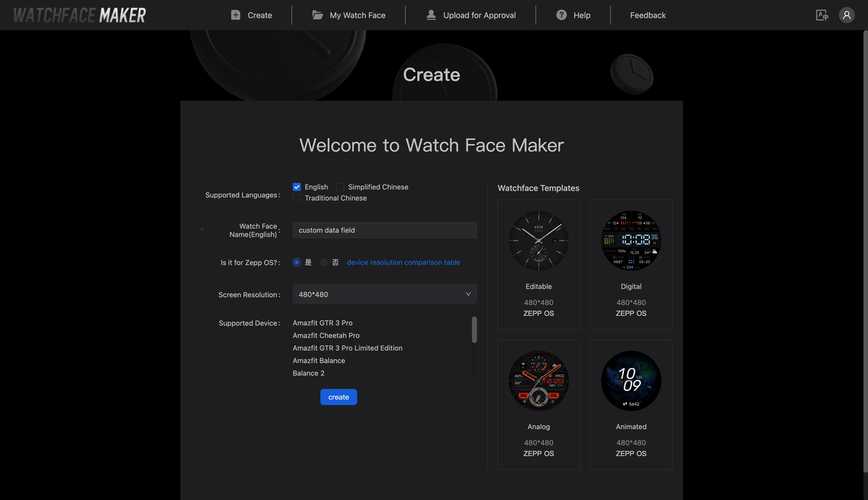Open the Feedback page
Screen dimensions: 868x500
tap(648, 15)
